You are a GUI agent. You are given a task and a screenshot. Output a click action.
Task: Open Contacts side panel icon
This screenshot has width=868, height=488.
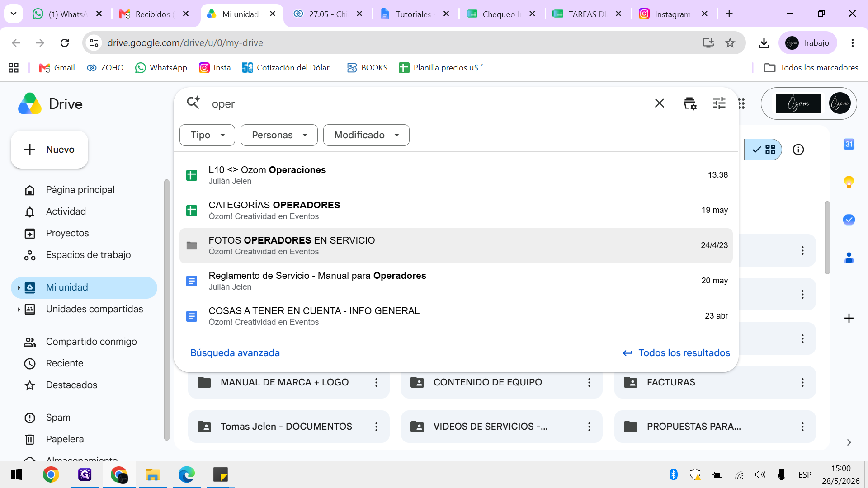[849, 258]
